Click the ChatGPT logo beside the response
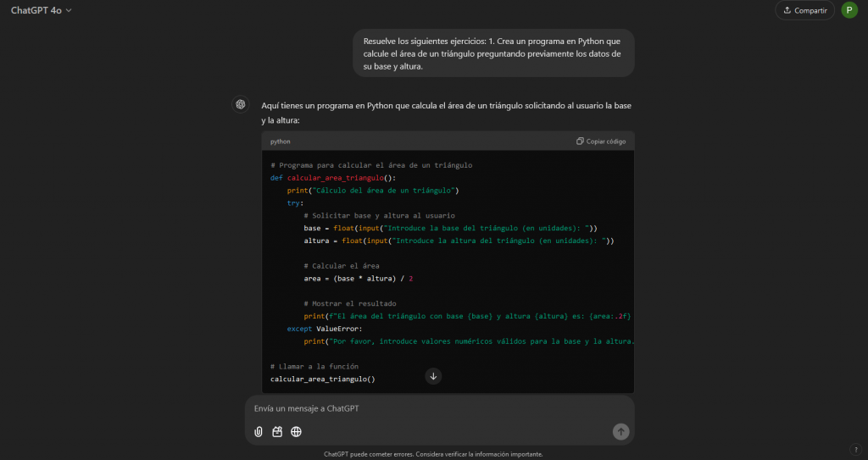Image resolution: width=868 pixels, height=460 pixels. [x=240, y=104]
